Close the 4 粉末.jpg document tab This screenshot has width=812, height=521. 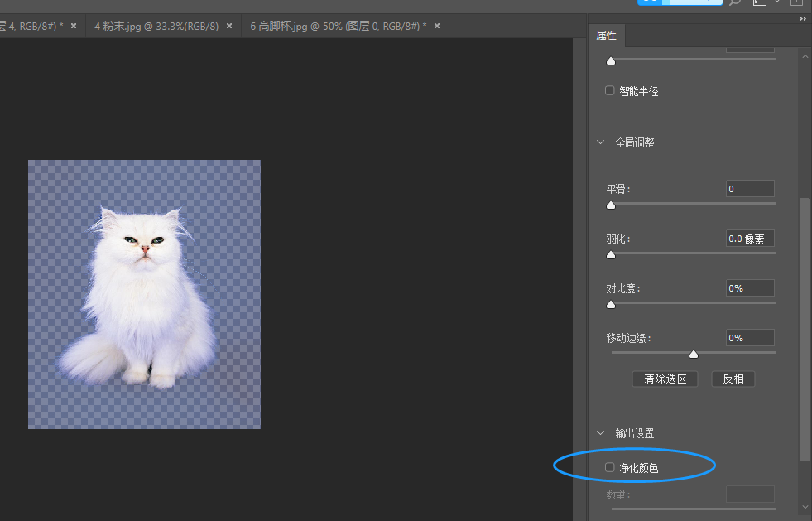(x=229, y=26)
